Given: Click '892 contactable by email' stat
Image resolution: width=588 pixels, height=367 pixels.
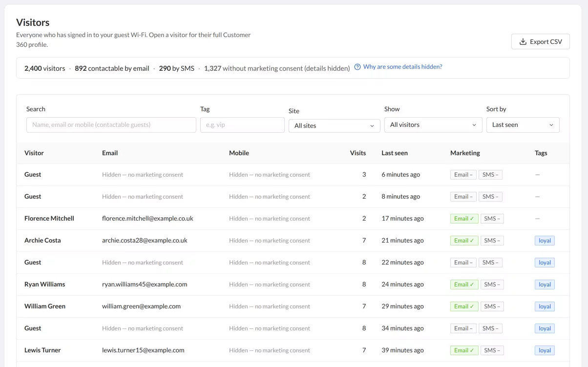Looking at the screenshot, I should (112, 68).
